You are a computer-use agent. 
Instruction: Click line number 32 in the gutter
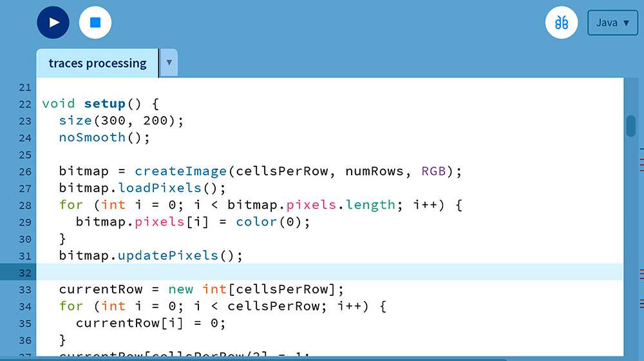coord(24,273)
